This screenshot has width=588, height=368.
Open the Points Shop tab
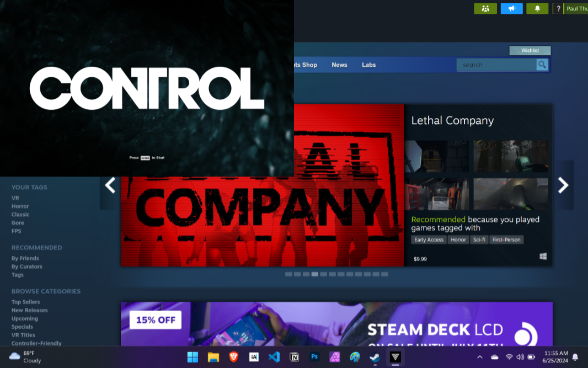pyautogui.click(x=306, y=65)
